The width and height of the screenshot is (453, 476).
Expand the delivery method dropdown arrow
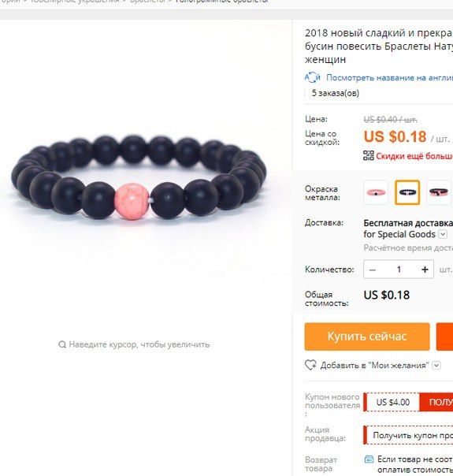point(443,234)
